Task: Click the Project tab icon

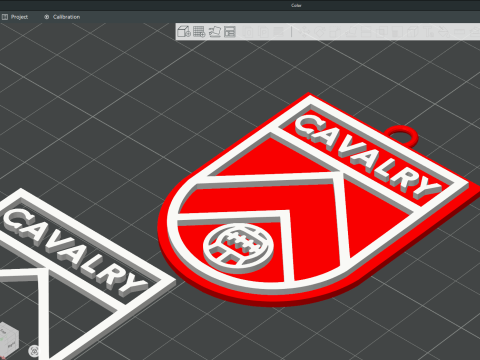Action: pos(5,17)
